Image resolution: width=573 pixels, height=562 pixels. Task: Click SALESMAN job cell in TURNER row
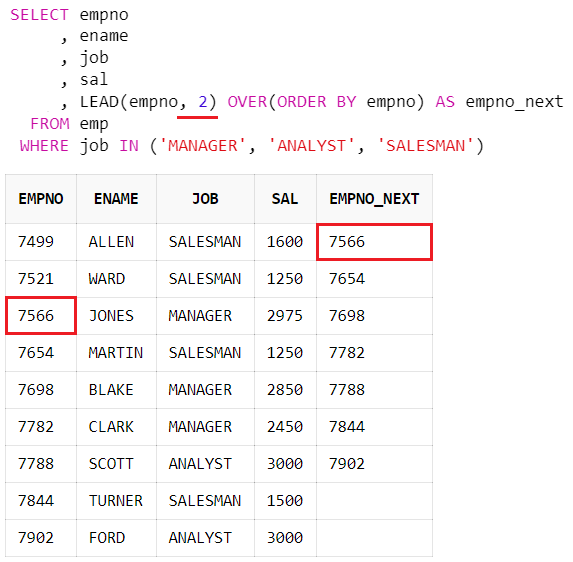pos(205,501)
